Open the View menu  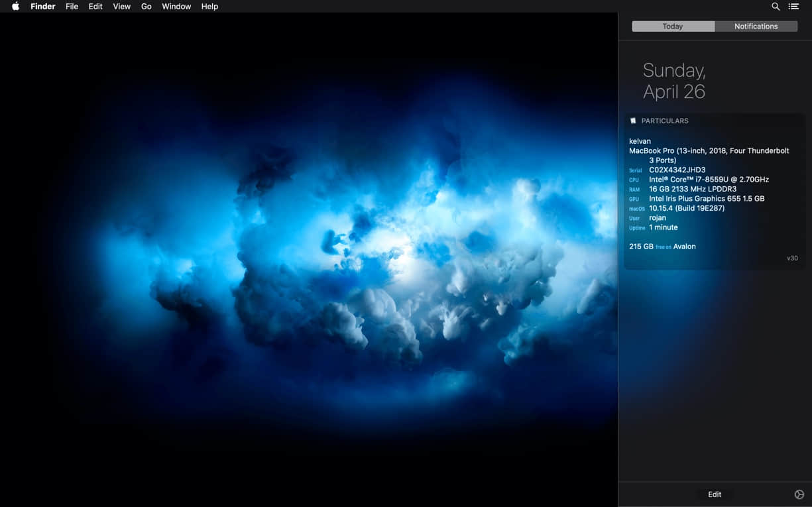(121, 7)
